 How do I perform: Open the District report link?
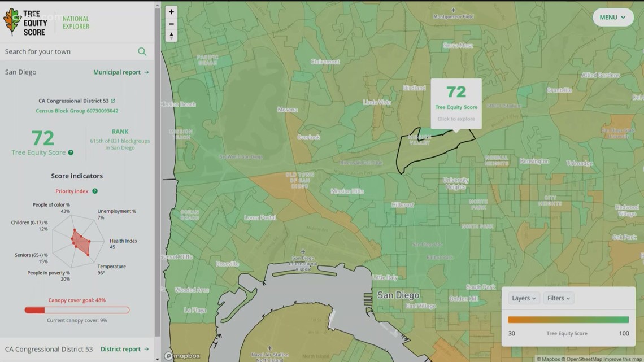pos(124,349)
